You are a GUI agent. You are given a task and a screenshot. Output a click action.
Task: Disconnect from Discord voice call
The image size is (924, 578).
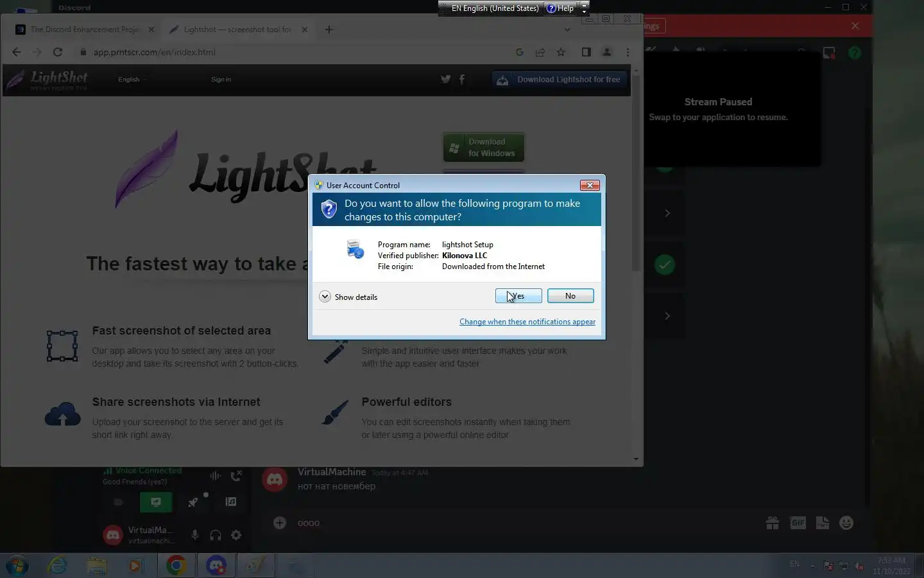coord(236,476)
